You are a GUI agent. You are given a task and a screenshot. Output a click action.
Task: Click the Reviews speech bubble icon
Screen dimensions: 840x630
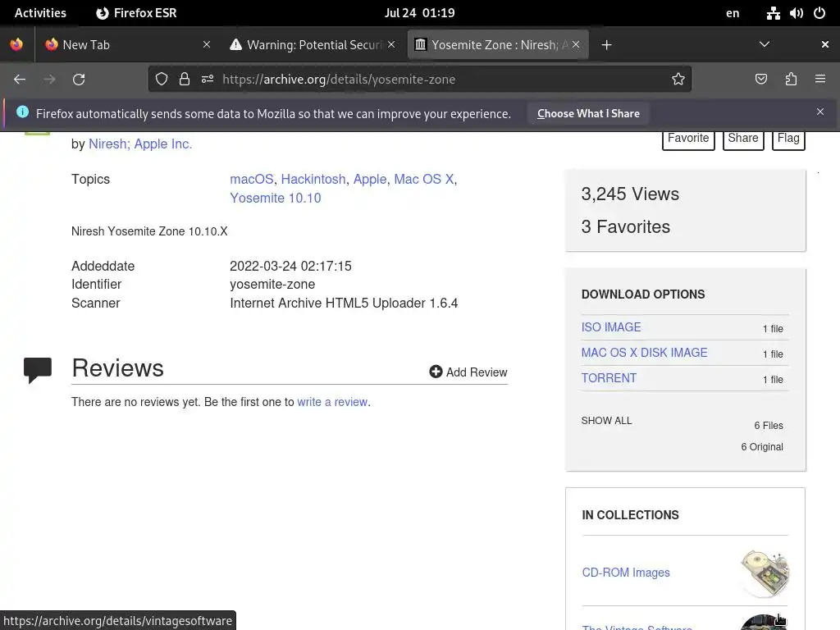[x=38, y=370]
